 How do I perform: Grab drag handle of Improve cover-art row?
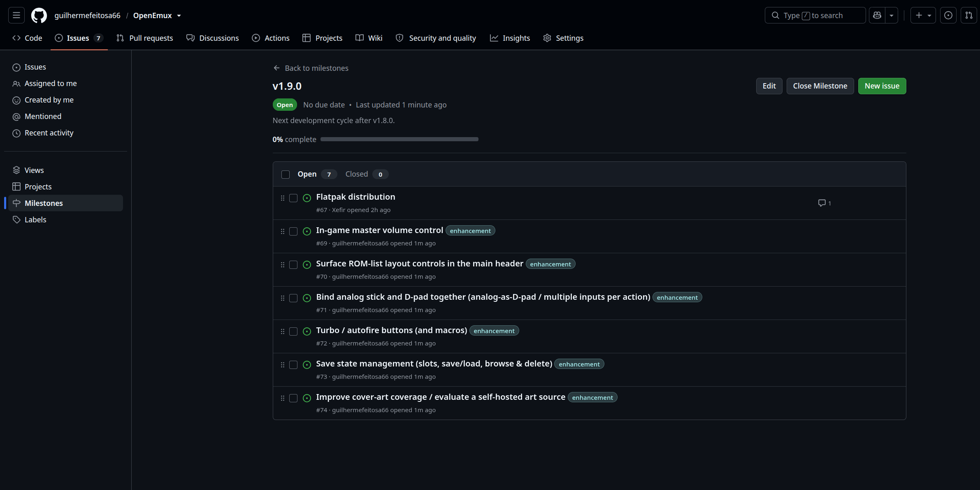283,398
